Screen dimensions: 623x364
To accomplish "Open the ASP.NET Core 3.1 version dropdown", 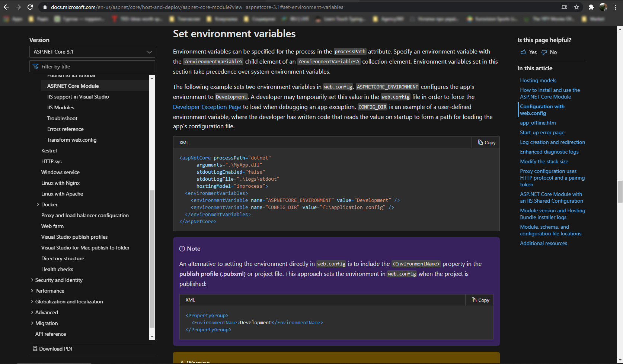I will pos(92,52).
